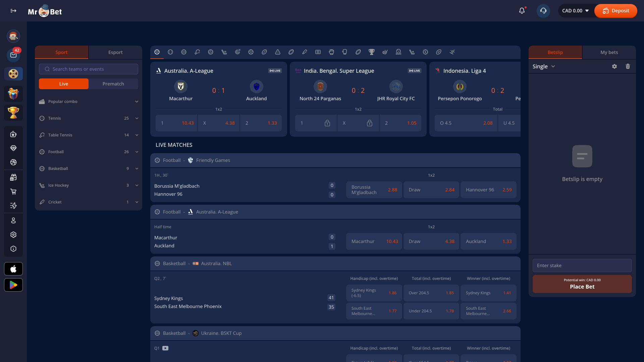Open the notifications bell icon
Screen dimensions: 644x362
522,11
